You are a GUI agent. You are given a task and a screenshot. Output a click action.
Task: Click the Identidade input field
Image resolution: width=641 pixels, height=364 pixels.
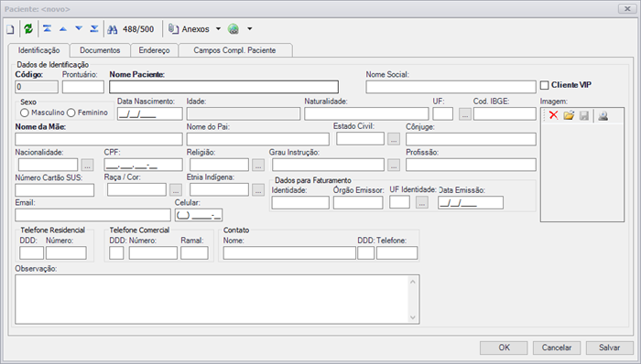click(300, 203)
